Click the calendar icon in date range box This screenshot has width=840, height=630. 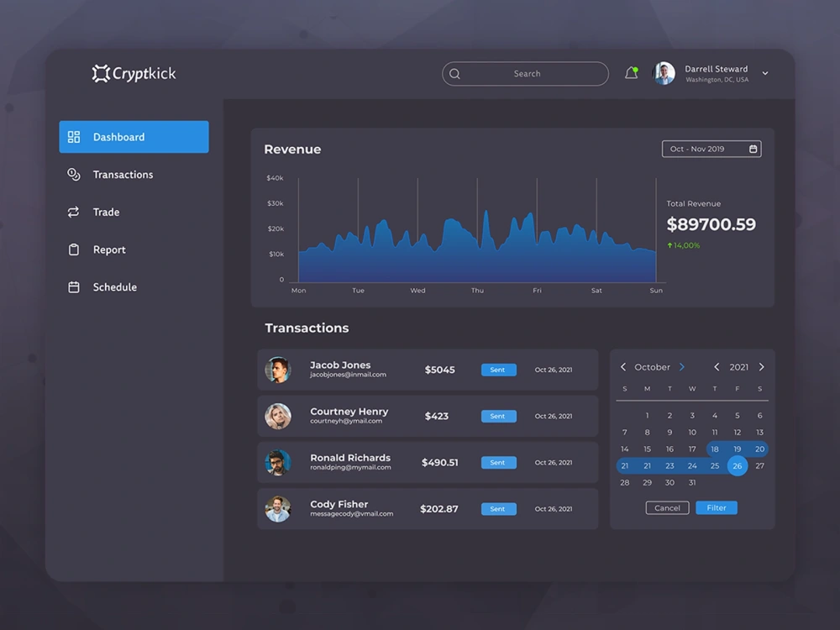click(753, 149)
